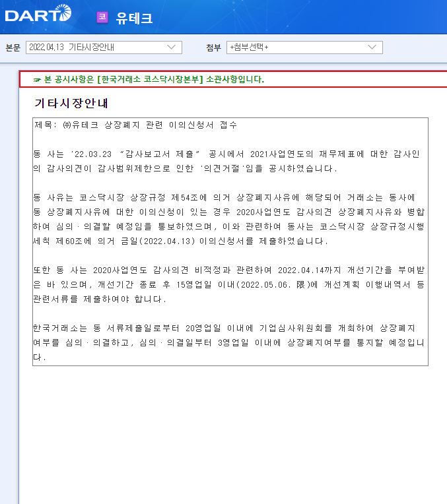Click the paragraph starting 한국거래소는 동 서류제출일로부터
Viewport: 447px width, 504px height.
(x=228, y=342)
